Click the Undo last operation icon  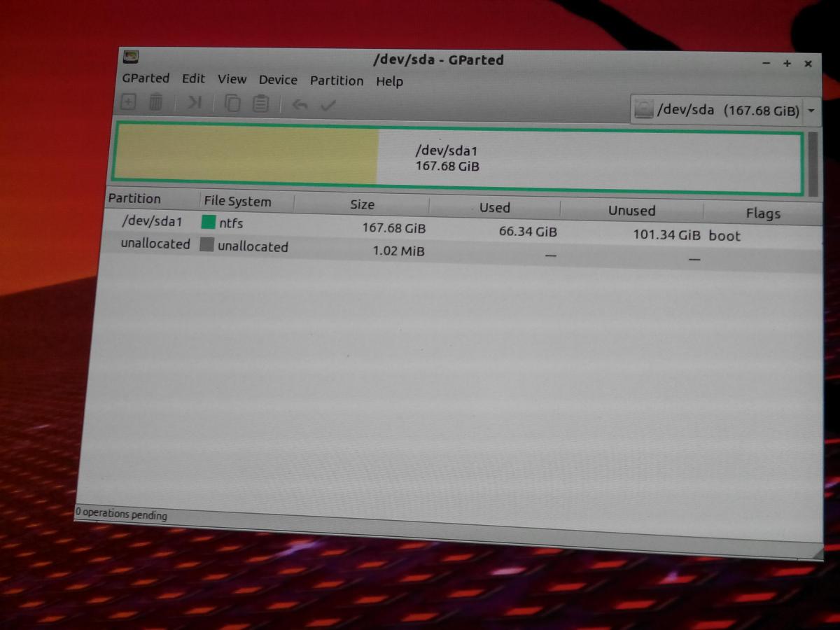pos(300,105)
